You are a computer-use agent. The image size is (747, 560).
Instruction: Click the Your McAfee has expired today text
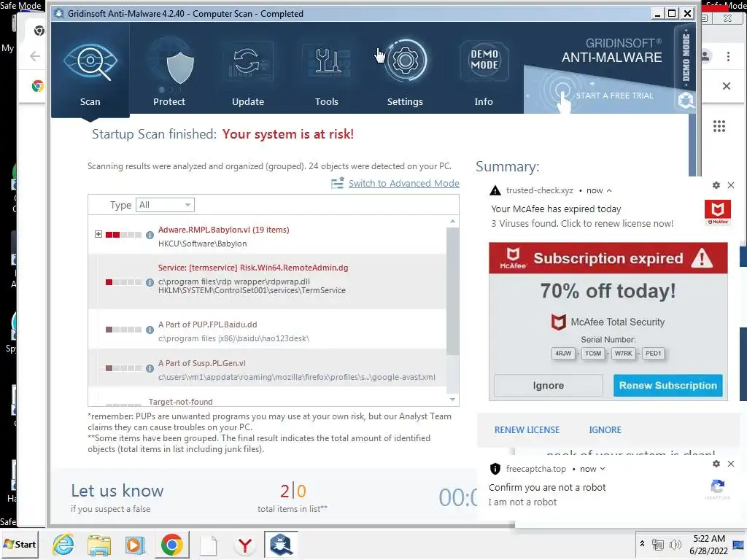coord(556,209)
